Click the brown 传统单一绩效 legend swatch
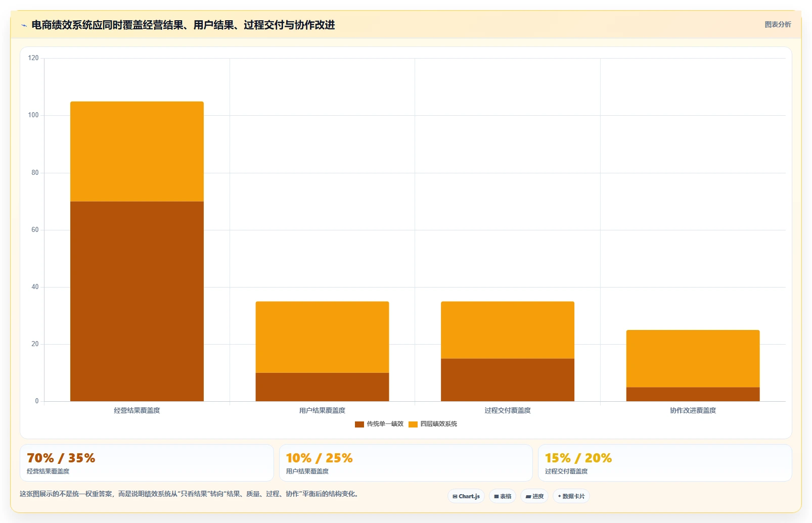Image resolution: width=812 pixels, height=523 pixels. (x=359, y=424)
